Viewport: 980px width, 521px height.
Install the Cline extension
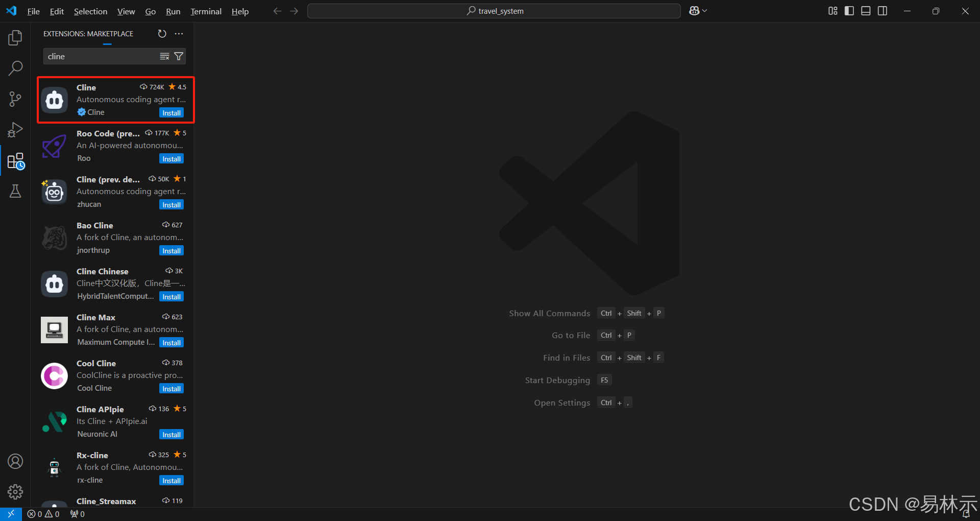coord(171,113)
